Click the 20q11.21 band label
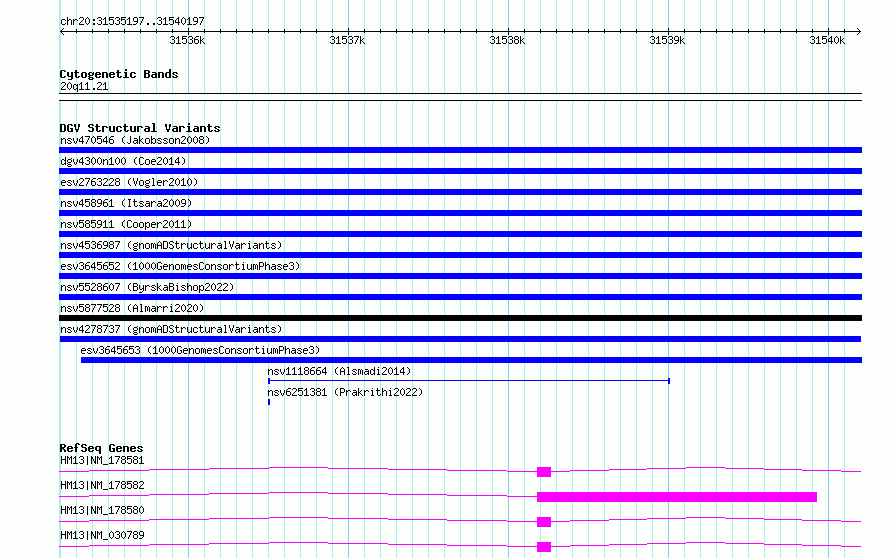Screen dimensions: 890x558 (84, 86)
